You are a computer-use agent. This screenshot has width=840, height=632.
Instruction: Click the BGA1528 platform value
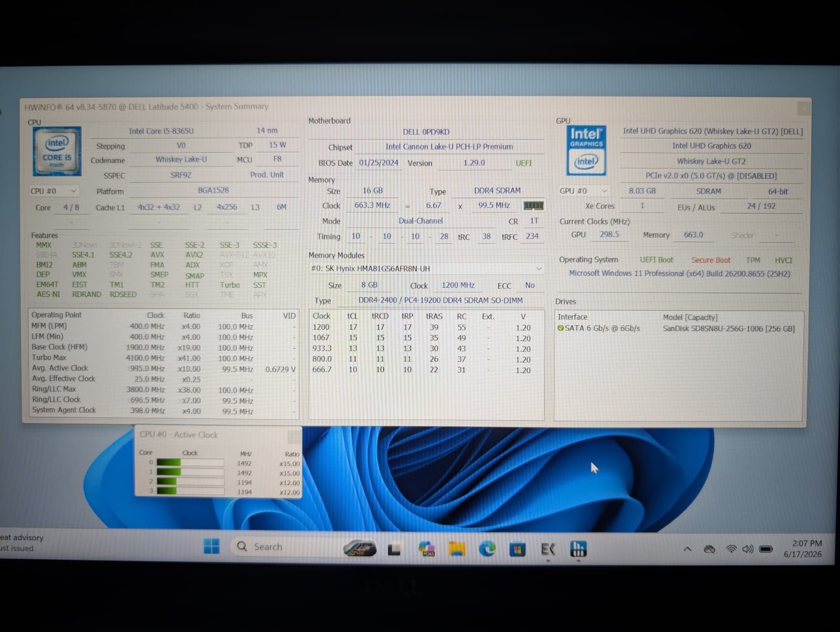213,191
